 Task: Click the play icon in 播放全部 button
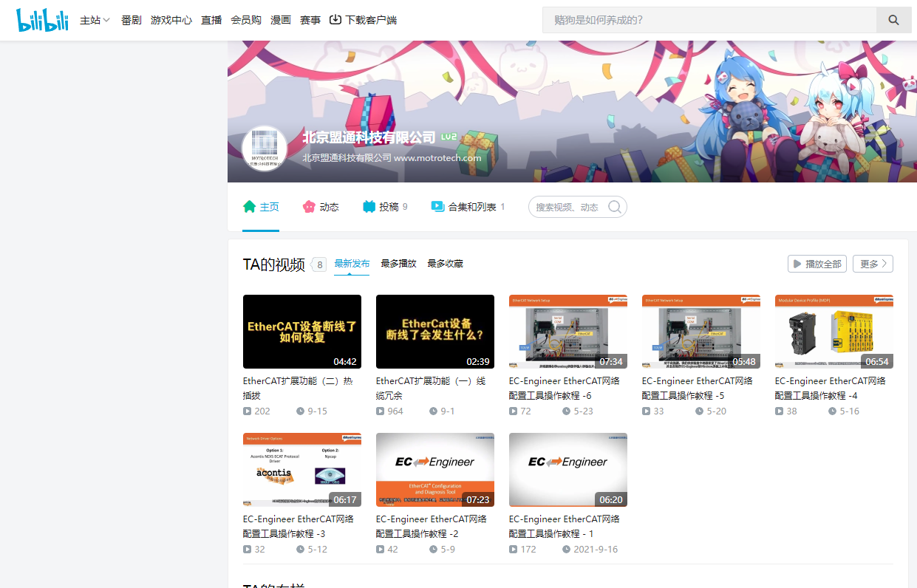click(x=797, y=264)
